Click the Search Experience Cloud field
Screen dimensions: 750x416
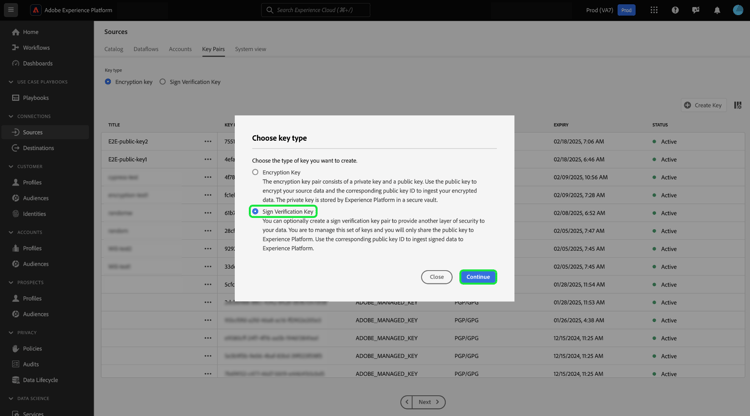(316, 10)
